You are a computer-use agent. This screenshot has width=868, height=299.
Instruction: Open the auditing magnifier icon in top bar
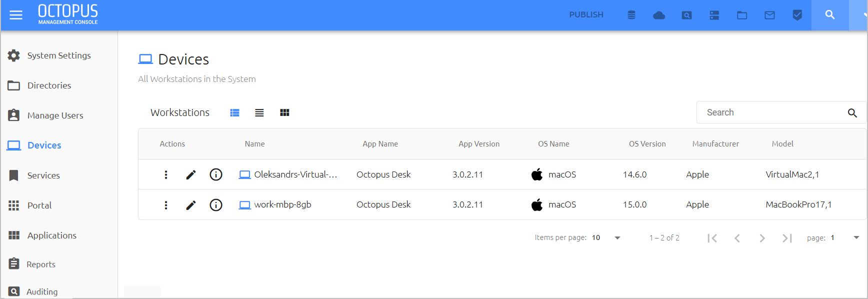[x=687, y=15]
